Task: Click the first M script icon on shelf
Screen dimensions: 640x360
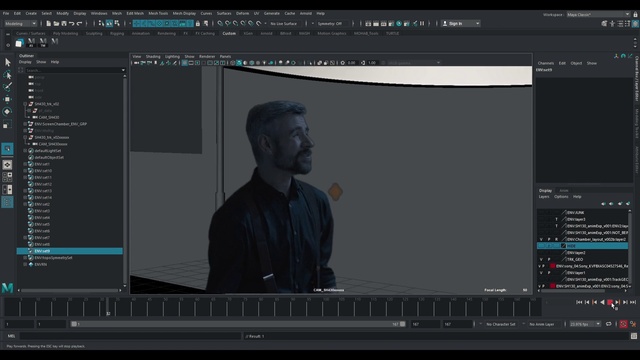Action: 31,42
